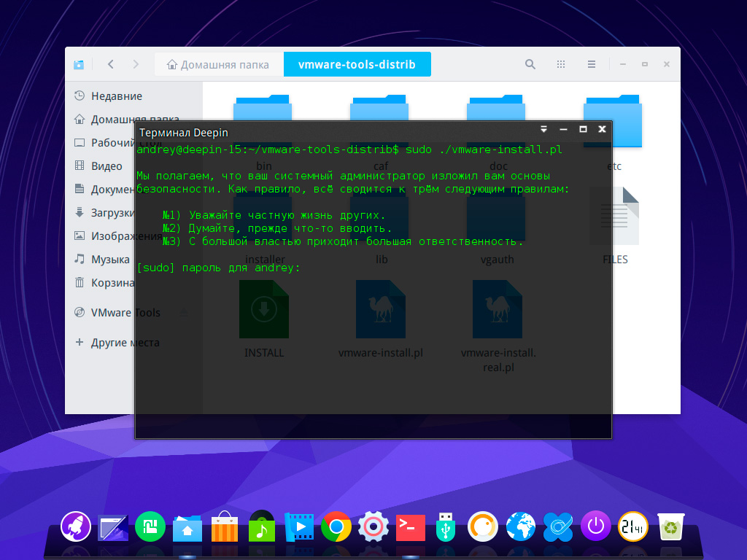The height and width of the screenshot is (560, 747).
Task: Navigate to Домашняя папка breadcrumb
Action: [218, 64]
